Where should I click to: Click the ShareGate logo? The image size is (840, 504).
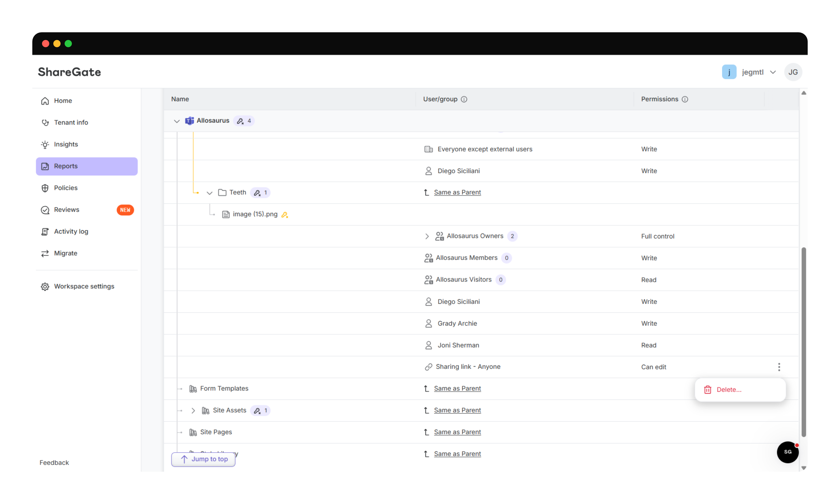click(69, 72)
